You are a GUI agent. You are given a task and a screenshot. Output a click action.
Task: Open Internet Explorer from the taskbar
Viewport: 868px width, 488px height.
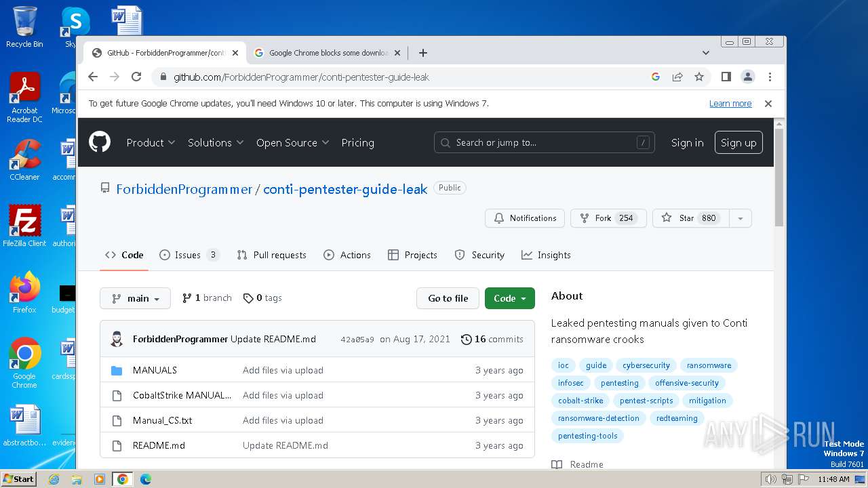[x=54, y=479]
